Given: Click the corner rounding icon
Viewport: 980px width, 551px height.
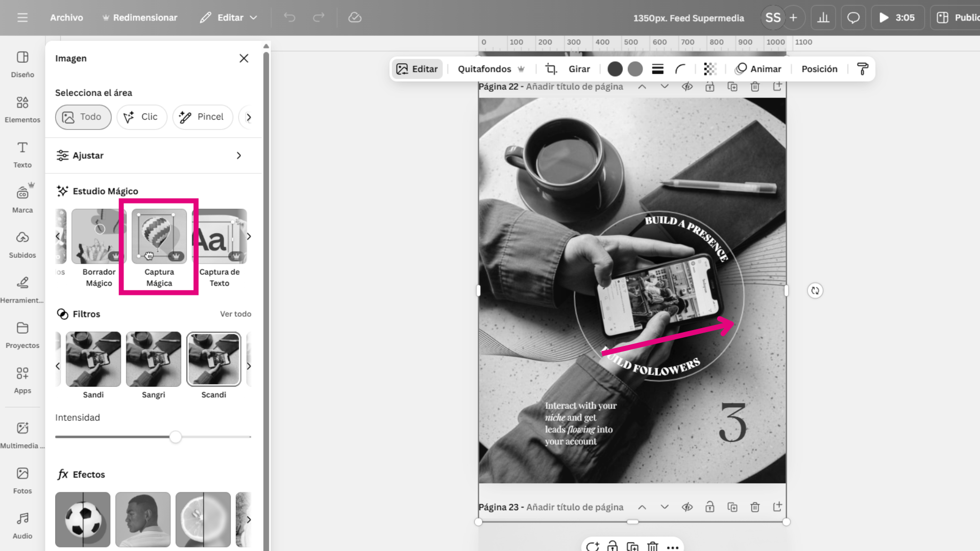Looking at the screenshot, I should pyautogui.click(x=680, y=69).
